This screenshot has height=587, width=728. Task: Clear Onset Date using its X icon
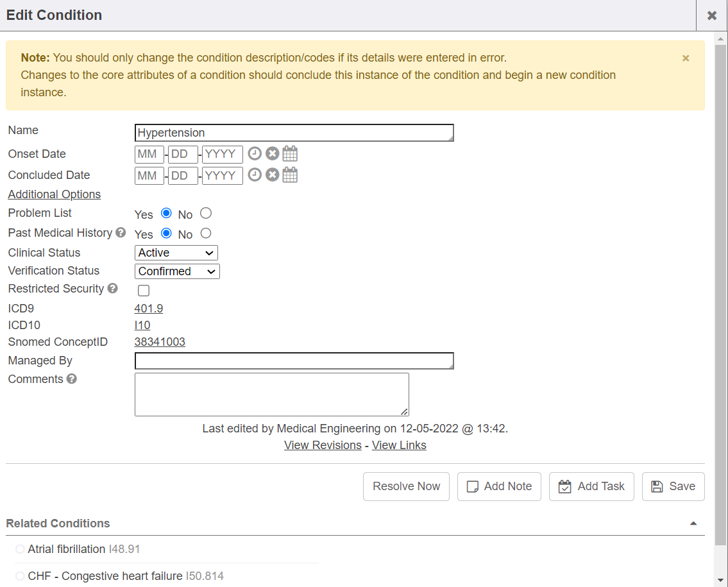[x=273, y=154]
